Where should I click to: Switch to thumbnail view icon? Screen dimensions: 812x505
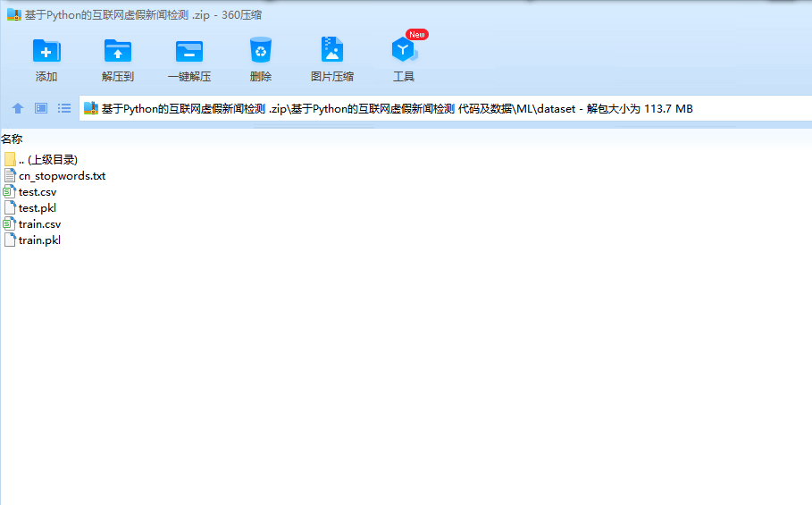pos(41,108)
